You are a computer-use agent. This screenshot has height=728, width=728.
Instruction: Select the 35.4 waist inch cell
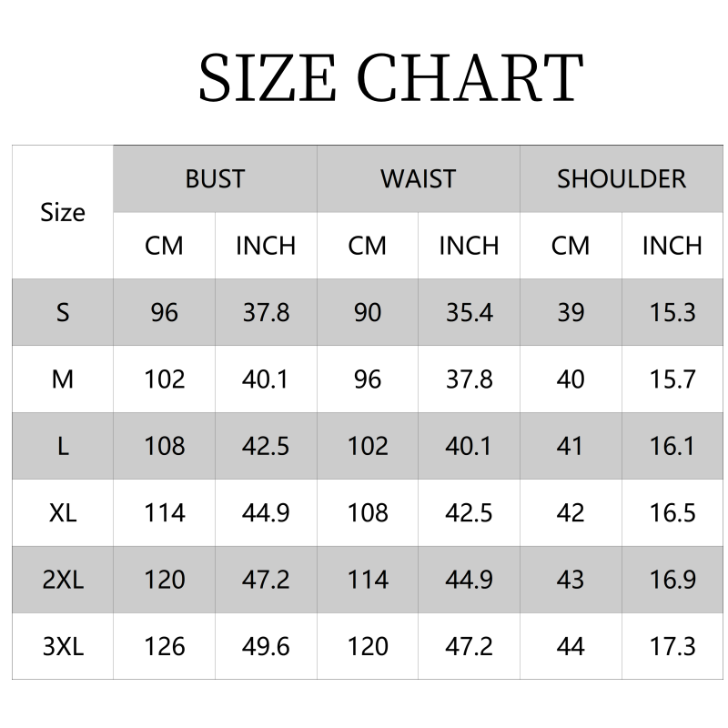click(469, 312)
